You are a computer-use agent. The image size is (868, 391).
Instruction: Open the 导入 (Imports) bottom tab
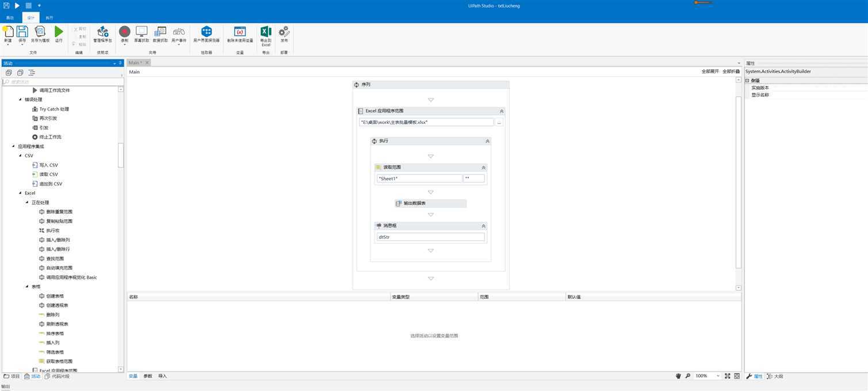pos(162,376)
